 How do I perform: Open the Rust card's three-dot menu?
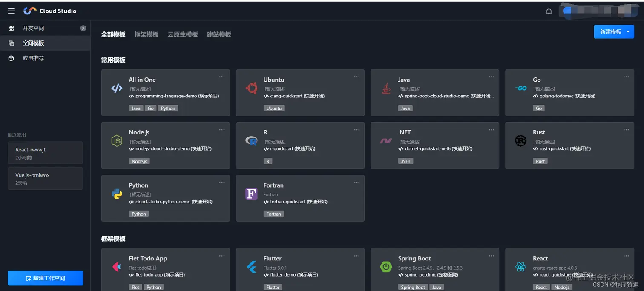(x=626, y=130)
